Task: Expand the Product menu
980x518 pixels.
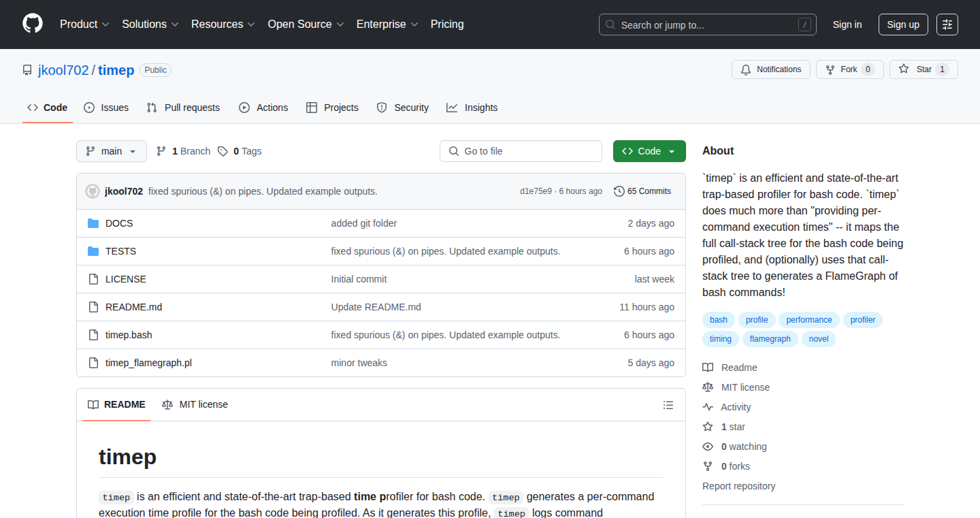Action: point(84,25)
